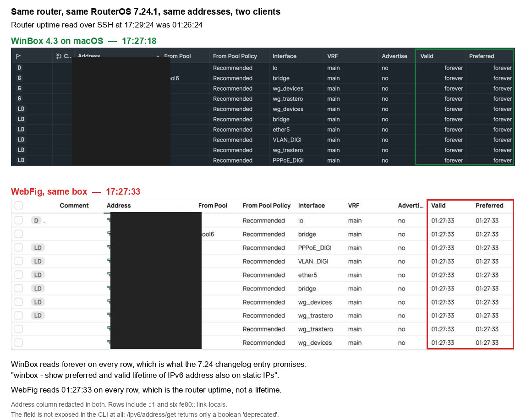The height and width of the screenshot is (420, 526).
Task: Click the LD badge on the ether5 WebFig row
Action: click(38, 275)
